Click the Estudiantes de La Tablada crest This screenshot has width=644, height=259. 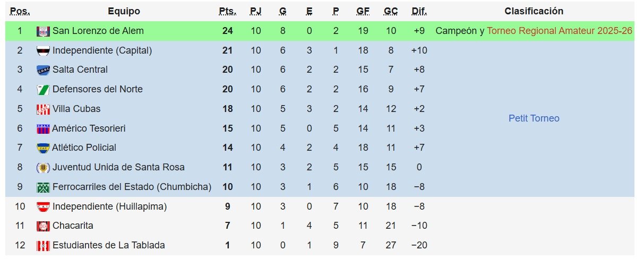[43, 246]
